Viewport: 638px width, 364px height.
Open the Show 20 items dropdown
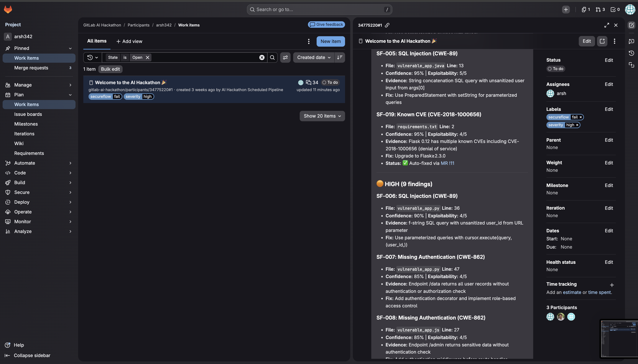pyautogui.click(x=322, y=116)
